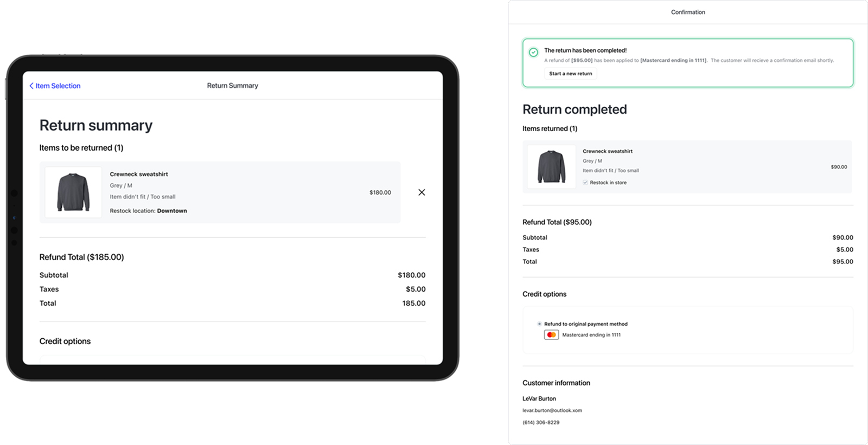This screenshot has width=868, height=445.
Task: Go back to Item Selection
Action: (55, 86)
